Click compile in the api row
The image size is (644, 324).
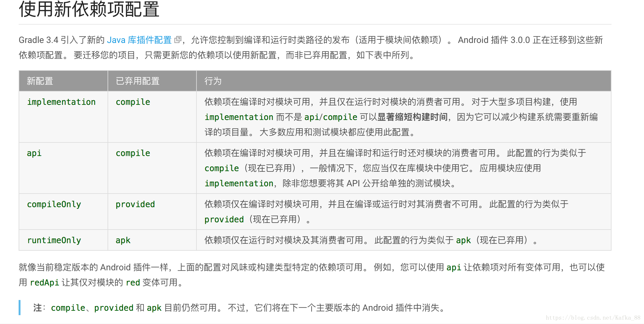[x=133, y=153]
